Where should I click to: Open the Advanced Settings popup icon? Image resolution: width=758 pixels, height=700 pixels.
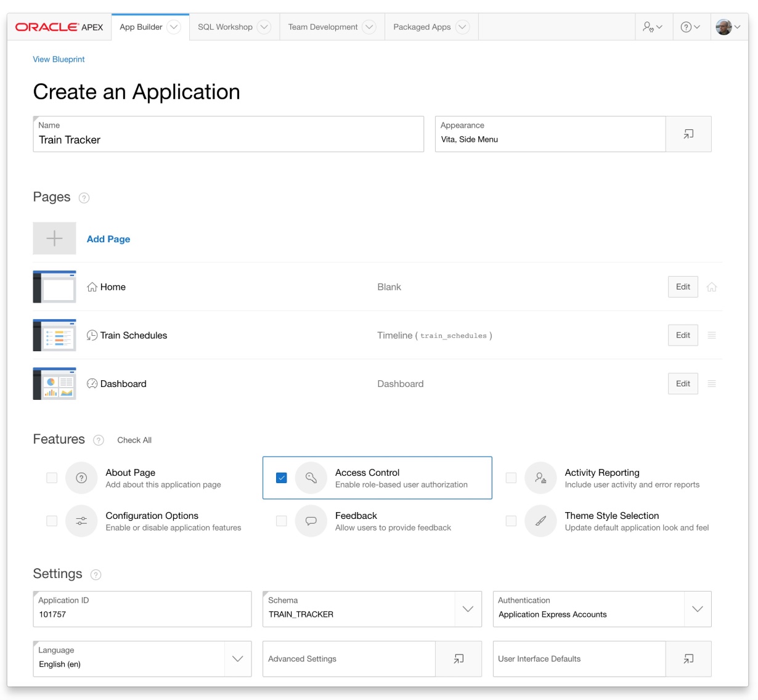pos(458,659)
